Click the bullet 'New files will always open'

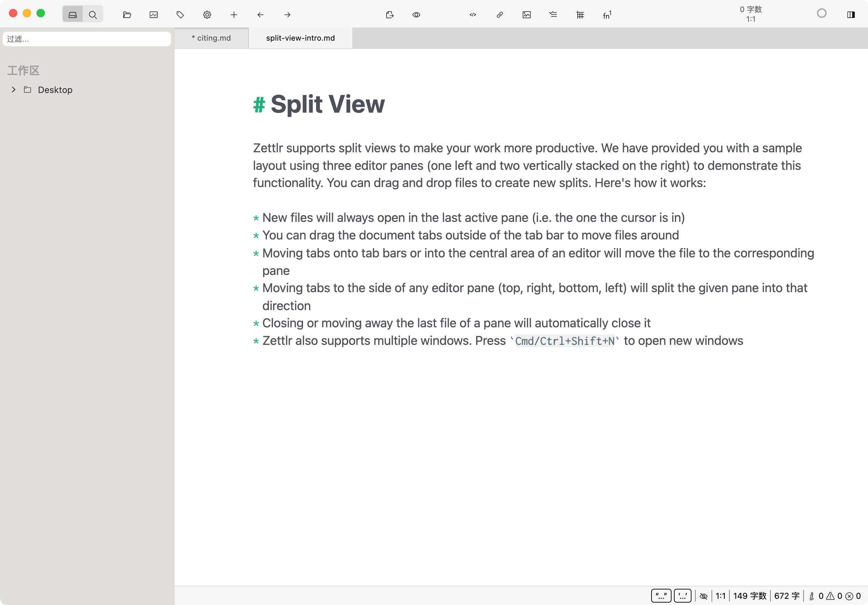pyautogui.click(x=473, y=218)
